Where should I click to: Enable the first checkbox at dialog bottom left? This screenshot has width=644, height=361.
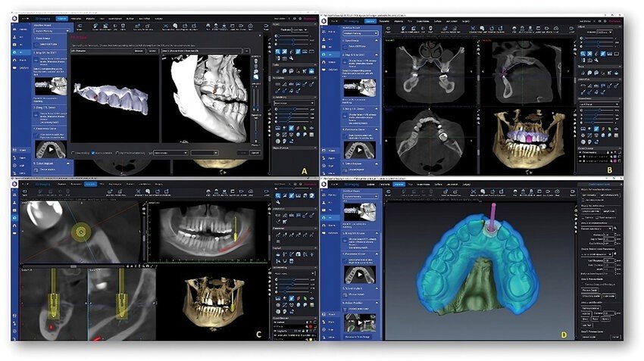tap(73, 153)
